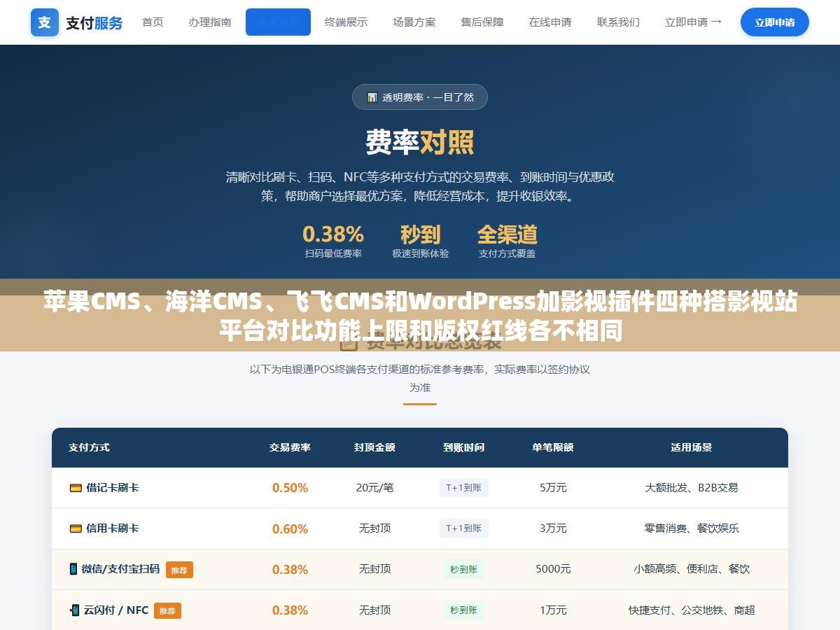Click 0.38% rate in 云闪付 row

290,610
